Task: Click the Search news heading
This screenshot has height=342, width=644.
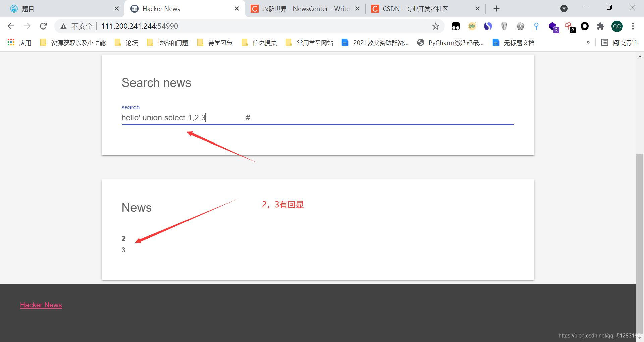Action: [x=156, y=83]
